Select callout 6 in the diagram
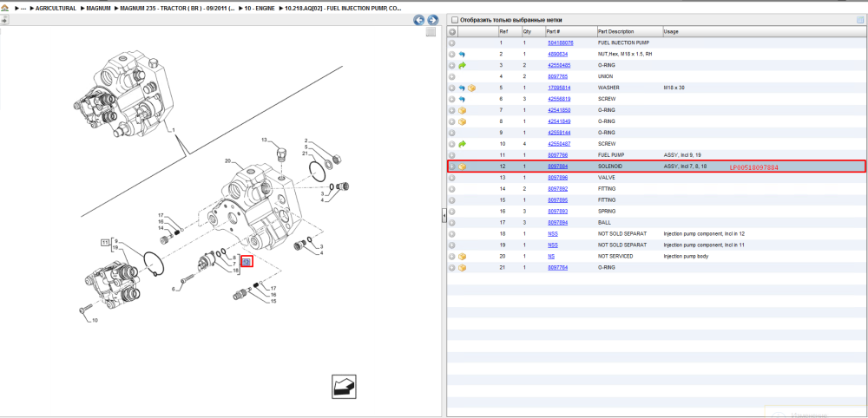This screenshot has width=868, height=418. pyautogui.click(x=173, y=289)
